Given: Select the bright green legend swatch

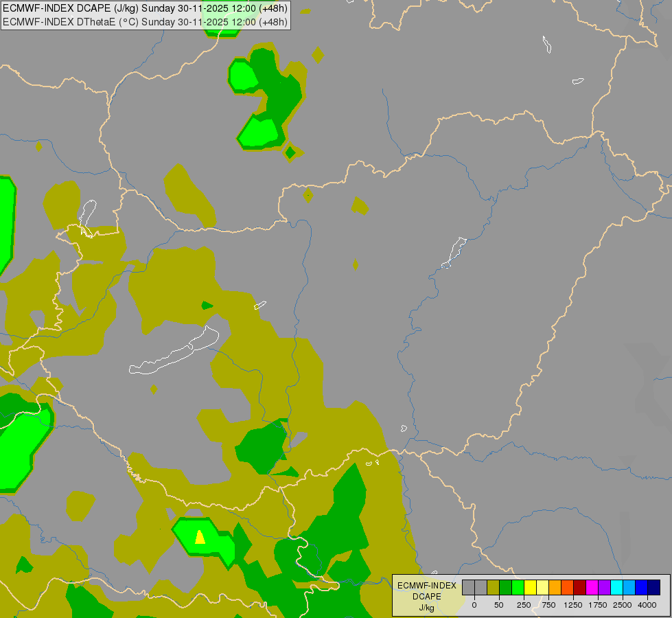Looking at the screenshot, I should (x=518, y=587).
